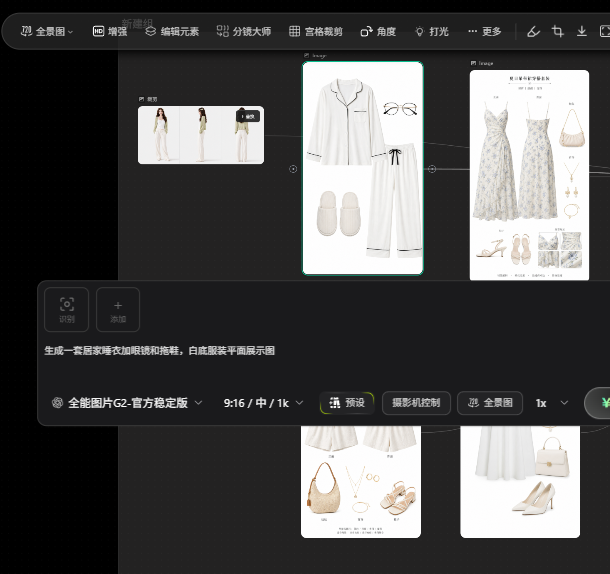Screen dimensions: 610x574
Task: Click the HD 增强 enhance tool
Action: [110, 32]
